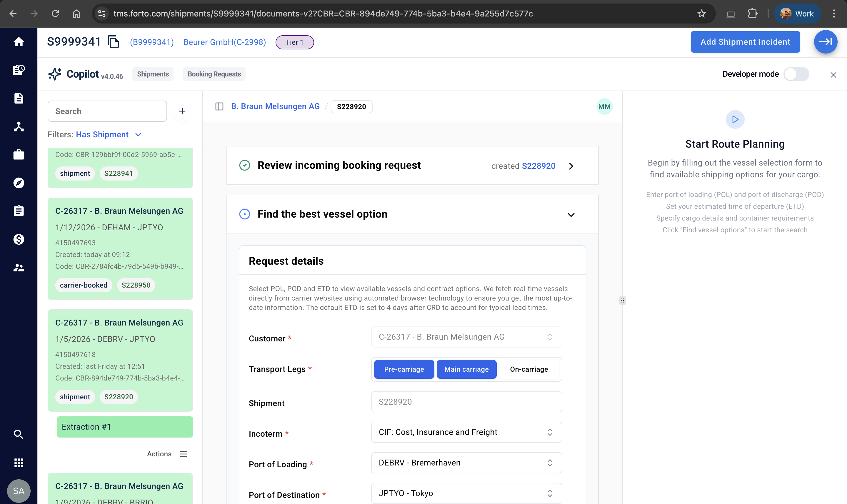Click the team members icon in the sidebar

[19, 267]
